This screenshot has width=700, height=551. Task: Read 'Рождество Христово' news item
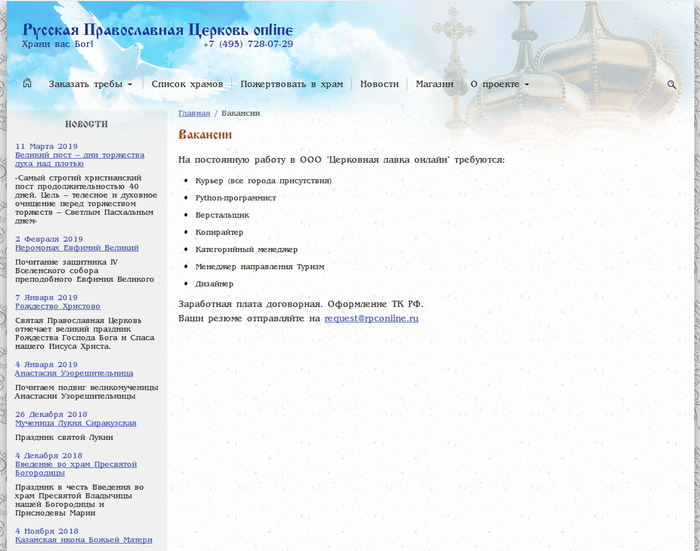(x=57, y=306)
